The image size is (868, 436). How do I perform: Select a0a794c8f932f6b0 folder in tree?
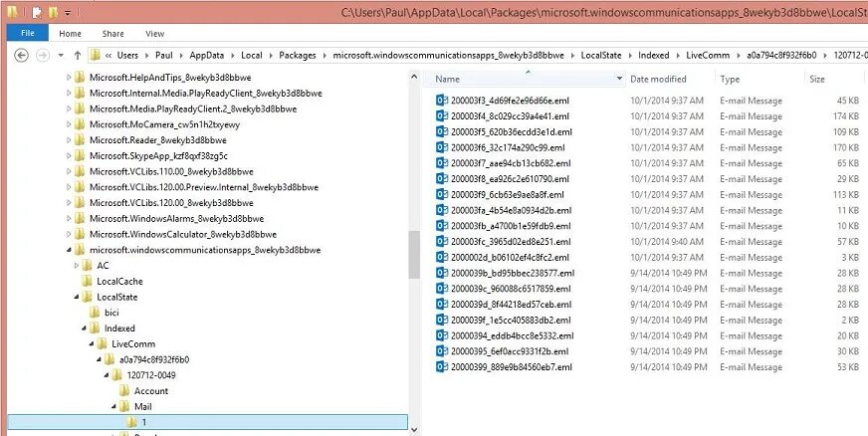pos(154,359)
